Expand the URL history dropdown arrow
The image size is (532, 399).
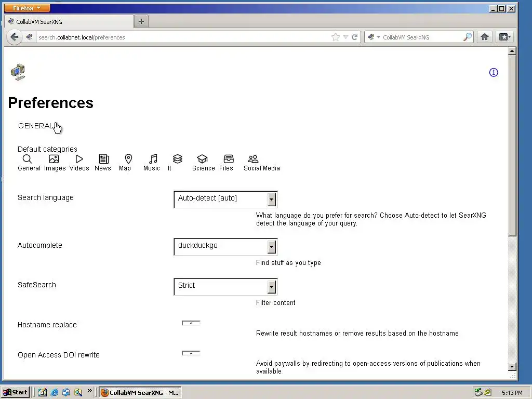[345, 37]
